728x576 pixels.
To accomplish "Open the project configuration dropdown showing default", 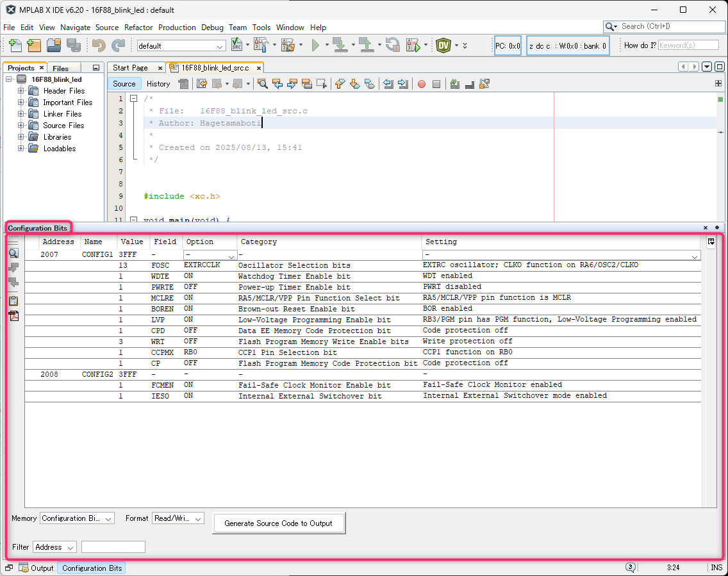I will pyautogui.click(x=181, y=46).
